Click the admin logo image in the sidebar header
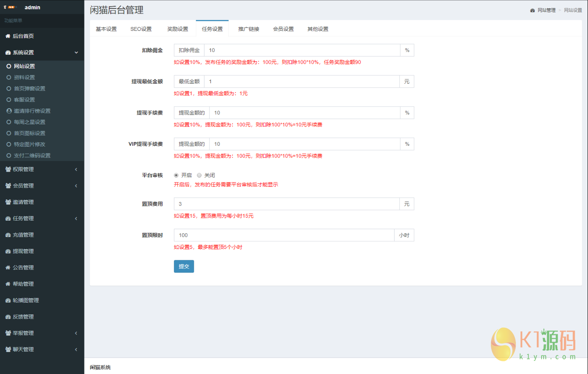Screen dimensions: 588x374 click(x=10, y=8)
